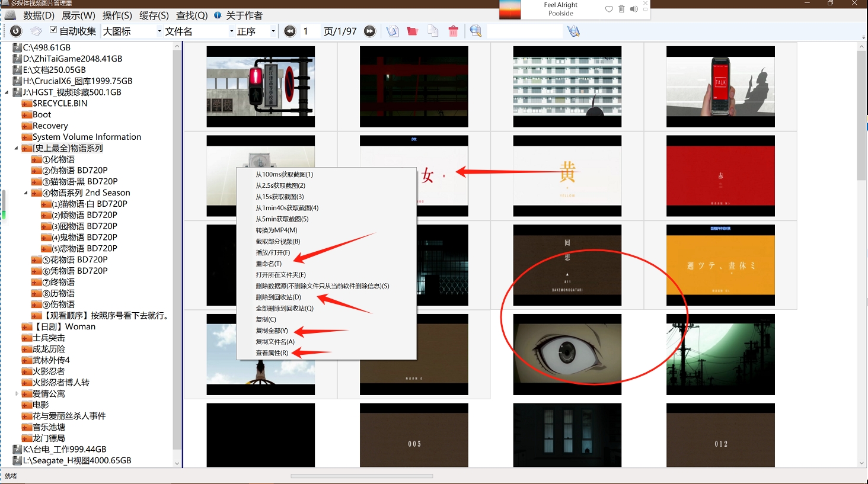Select the $RECYCLE.BIN folder

[60, 103]
